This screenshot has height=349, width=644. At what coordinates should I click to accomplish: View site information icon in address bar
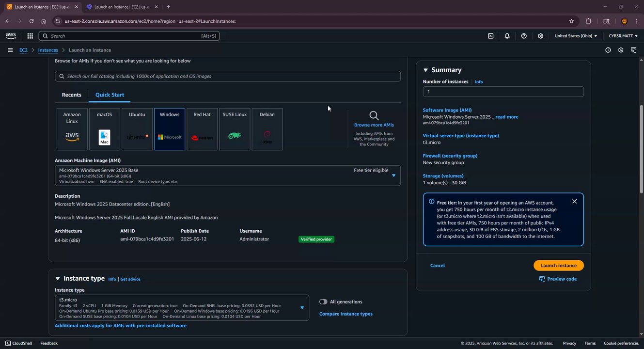[58, 21]
